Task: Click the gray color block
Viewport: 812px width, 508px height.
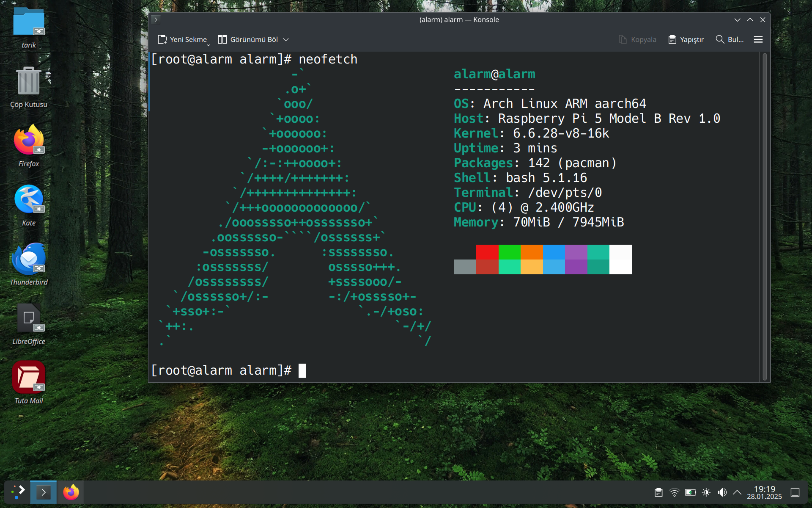Action: 465,267
